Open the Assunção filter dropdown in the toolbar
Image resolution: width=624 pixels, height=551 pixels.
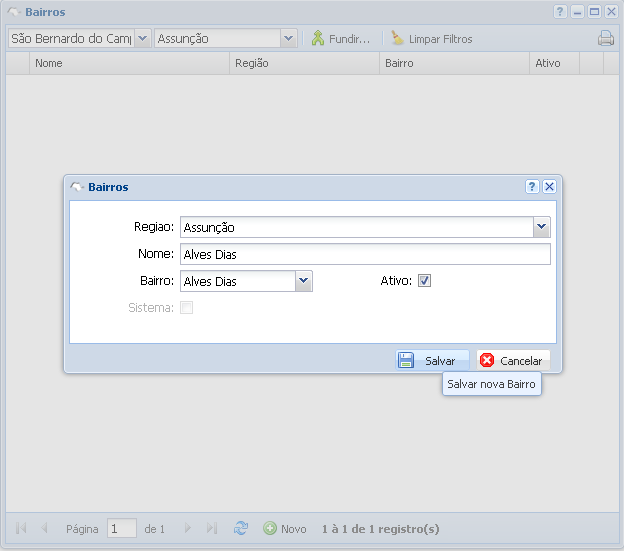coord(289,38)
